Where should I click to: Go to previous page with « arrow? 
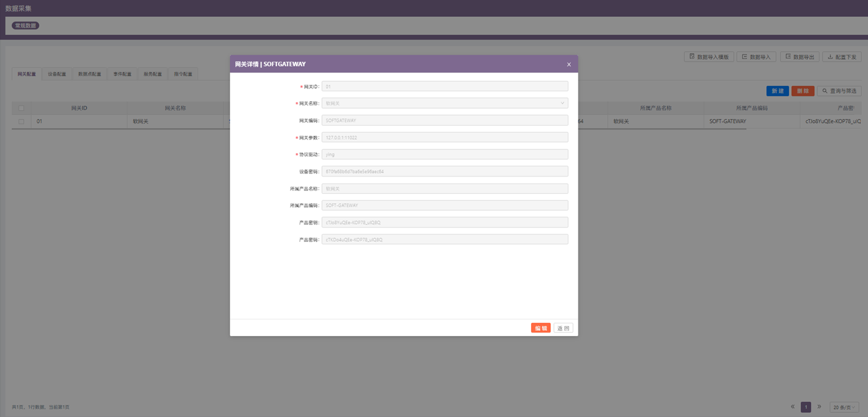coord(793,407)
